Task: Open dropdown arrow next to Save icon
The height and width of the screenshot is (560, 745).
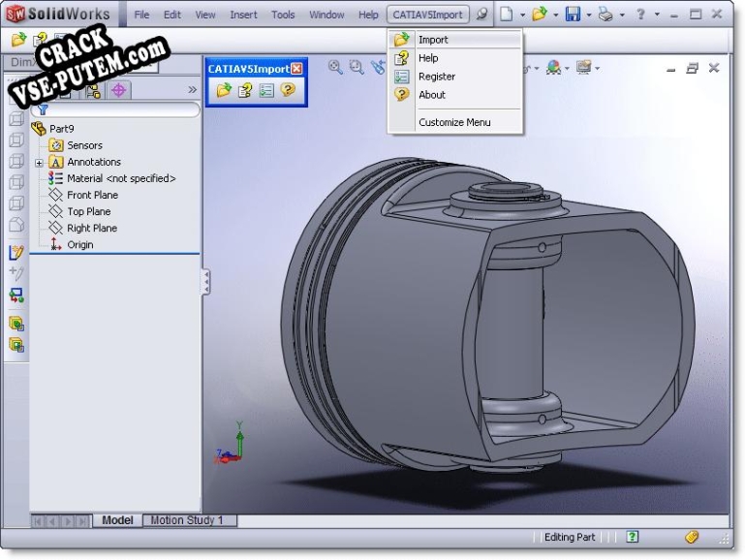Action: coord(589,15)
